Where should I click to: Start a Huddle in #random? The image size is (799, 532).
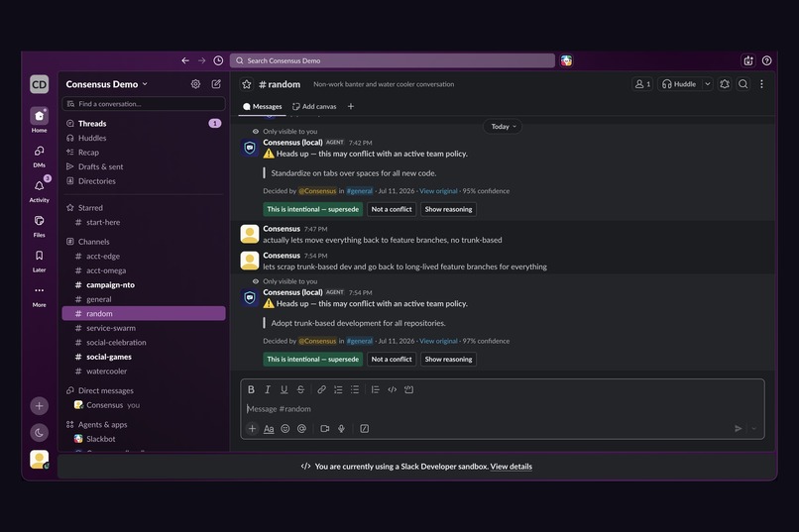pos(679,84)
